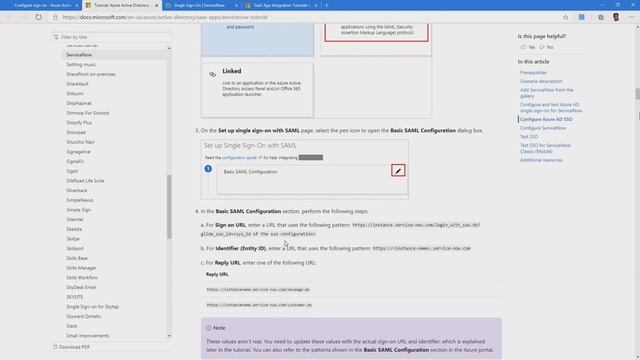The width and height of the screenshot is (640, 360).
Task: Open a new browser tab
Action: (x=327, y=5)
